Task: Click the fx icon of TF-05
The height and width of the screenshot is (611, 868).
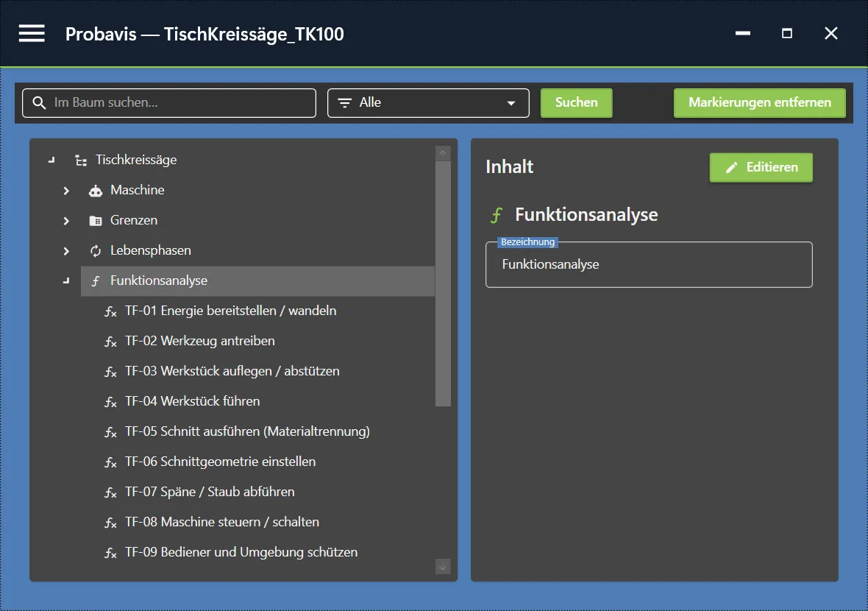Action: click(111, 432)
